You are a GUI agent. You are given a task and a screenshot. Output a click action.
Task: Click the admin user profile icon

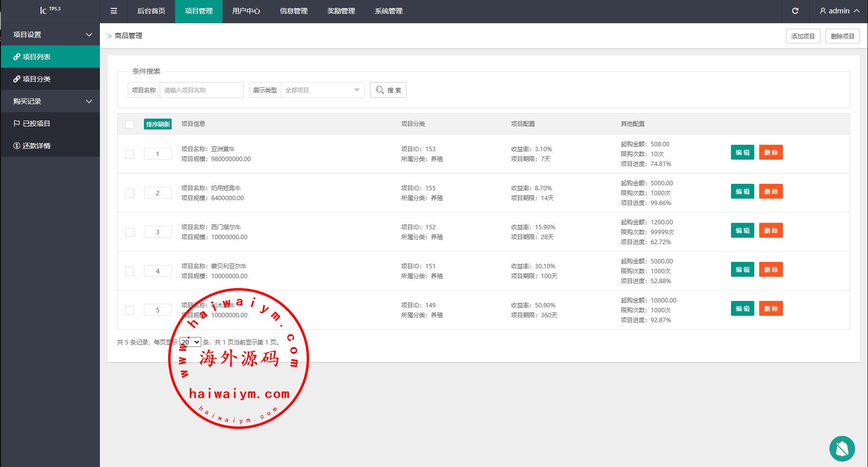(x=823, y=11)
